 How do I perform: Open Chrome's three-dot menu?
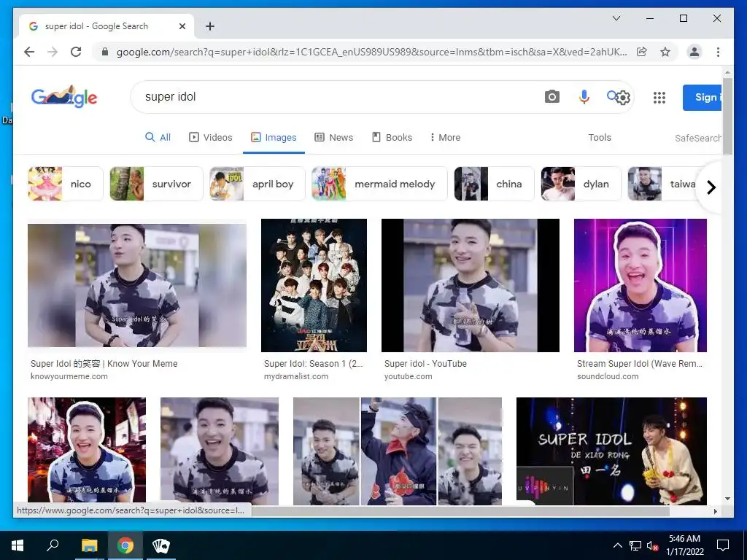[x=718, y=52]
